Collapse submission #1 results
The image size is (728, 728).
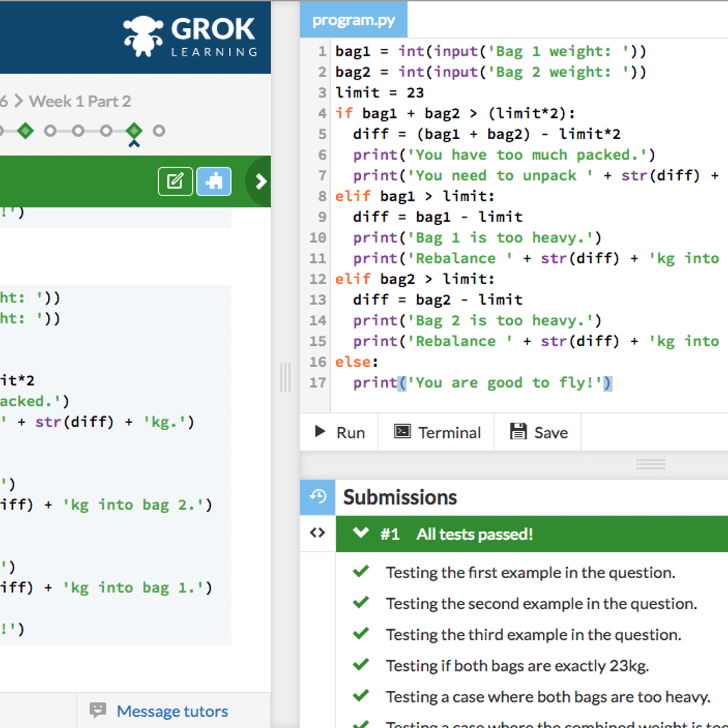pyautogui.click(x=361, y=533)
